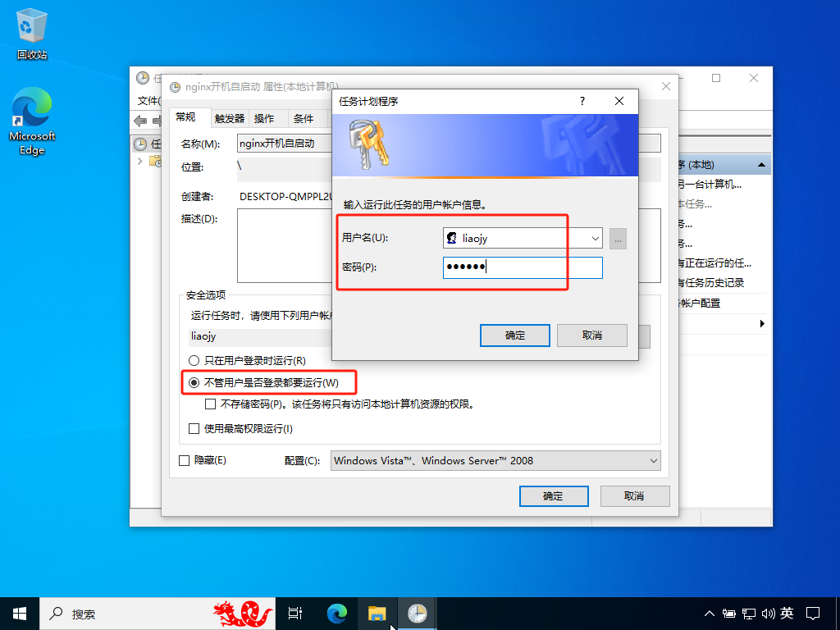Image resolution: width=840 pixels, height=630 pixels.
Task: Click the Windows Start button
Action: [x=20, y=614]
